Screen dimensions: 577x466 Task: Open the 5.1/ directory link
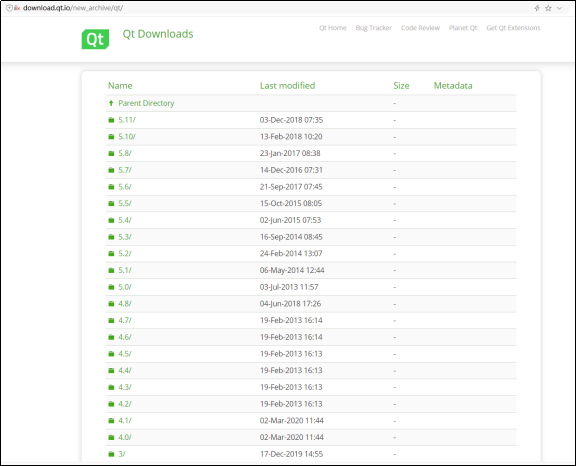[x=125, y=270]
